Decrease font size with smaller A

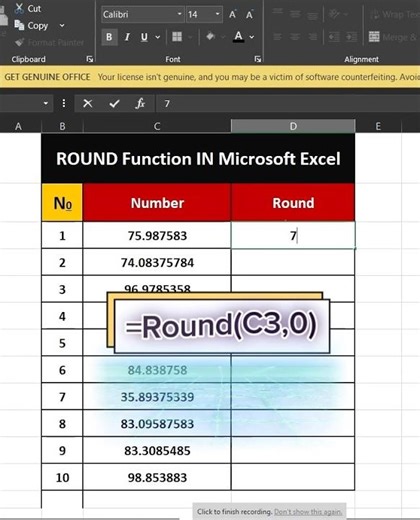249,15
